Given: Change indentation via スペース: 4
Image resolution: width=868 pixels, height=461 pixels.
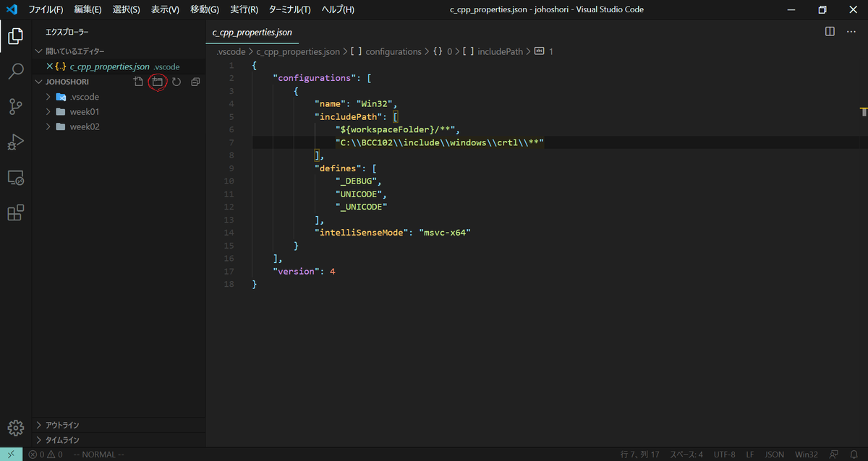Looking at the screenshot, I should pos(686,454).
